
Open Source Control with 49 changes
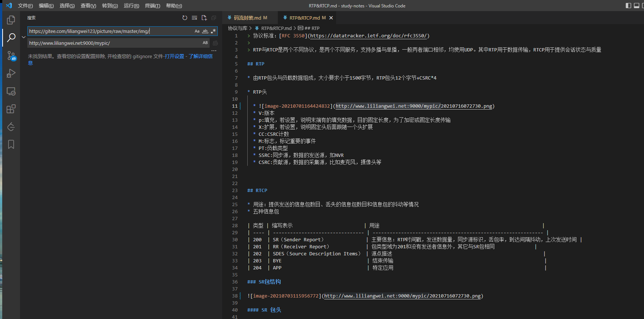pos(11,56)
